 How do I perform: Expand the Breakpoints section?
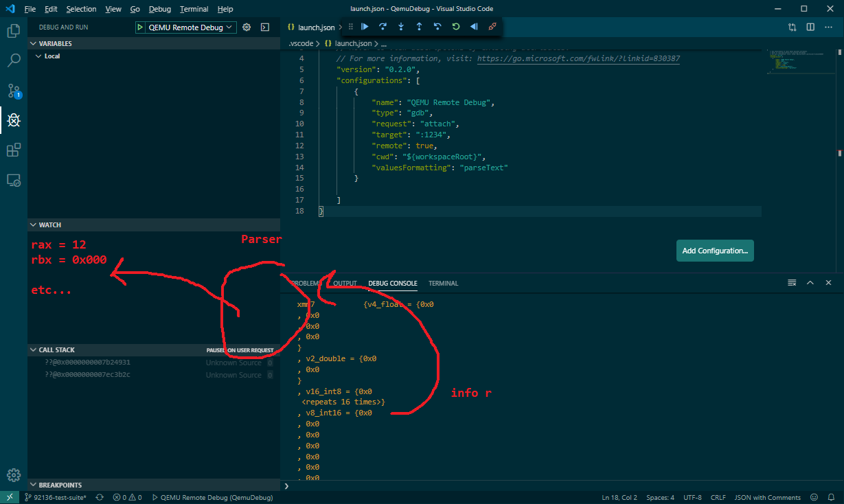(x=154, y=485)
